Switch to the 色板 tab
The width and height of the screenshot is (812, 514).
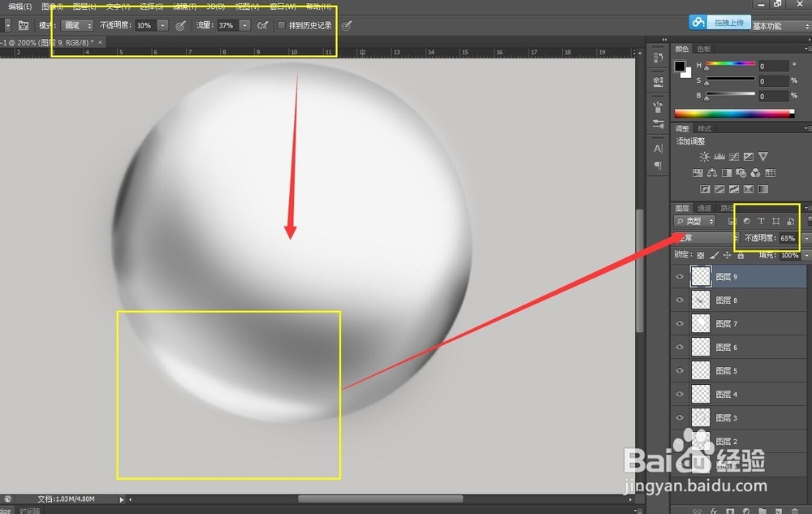(704, 49)
